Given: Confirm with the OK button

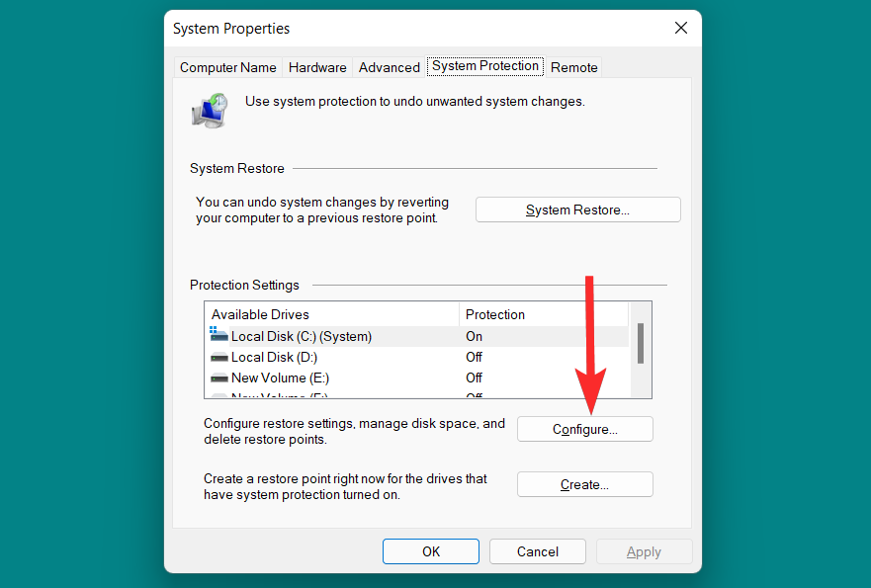Looking at the screenshot, I should point(431,551).
